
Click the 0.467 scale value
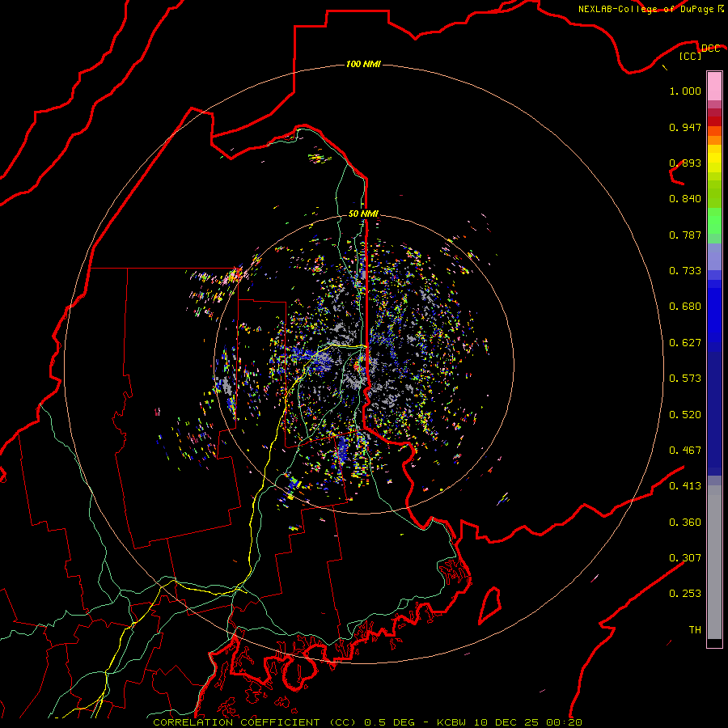click(685, 451)
